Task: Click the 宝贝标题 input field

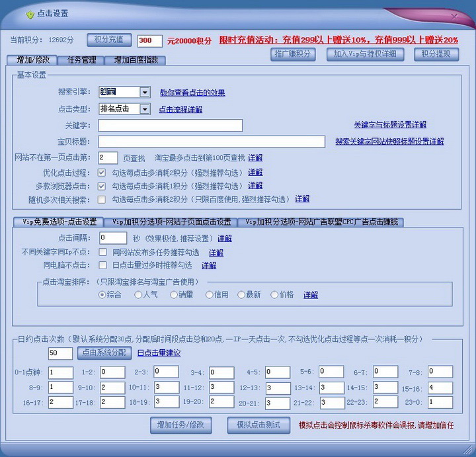Action: 212,142
